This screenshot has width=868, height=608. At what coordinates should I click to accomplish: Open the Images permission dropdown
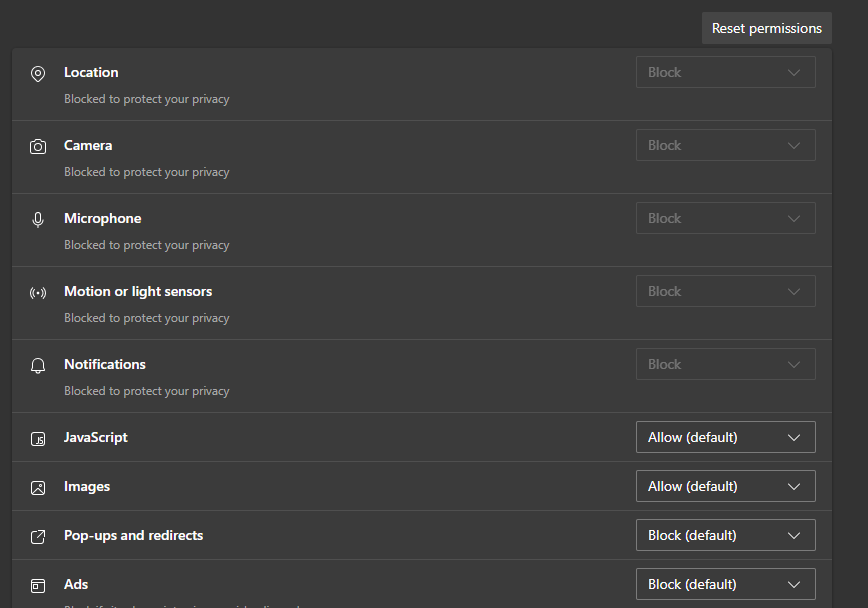[725, 486]
